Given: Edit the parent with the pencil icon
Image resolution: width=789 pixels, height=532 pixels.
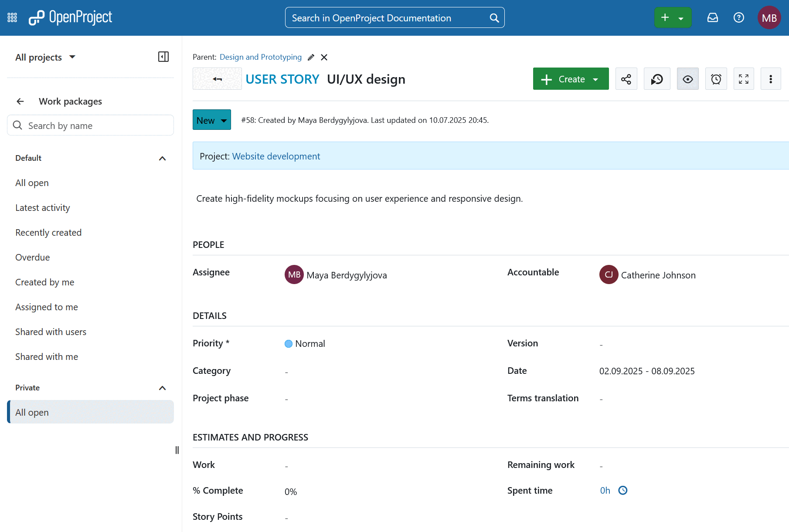Looking at the screenshot, I should click(311, 57).
